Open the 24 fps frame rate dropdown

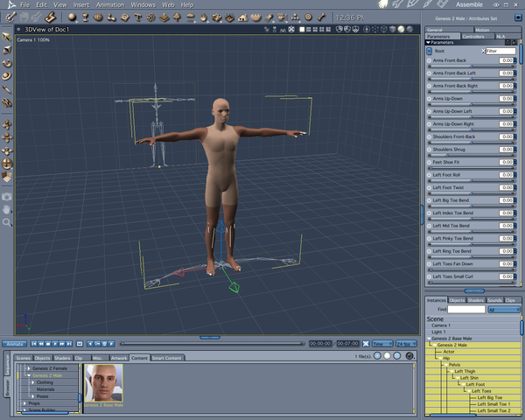(406, 344)
